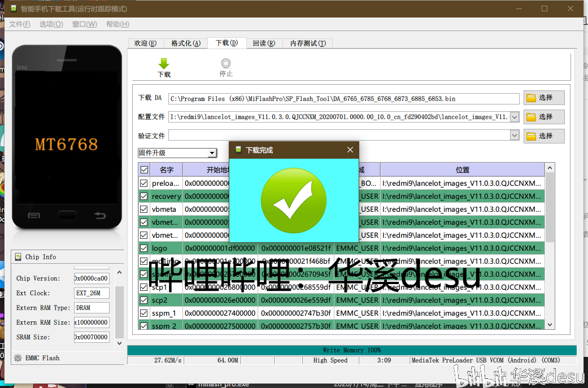Click the MediaTek PreLoader USB VCOM status
This screenshot has width=588, height=388.
(x=494, y=360)
